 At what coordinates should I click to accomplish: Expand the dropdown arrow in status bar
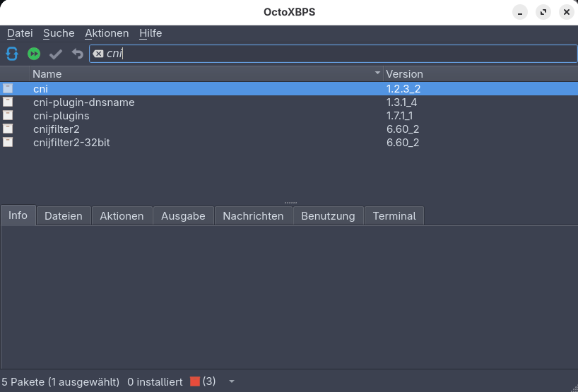click(231, 381)
